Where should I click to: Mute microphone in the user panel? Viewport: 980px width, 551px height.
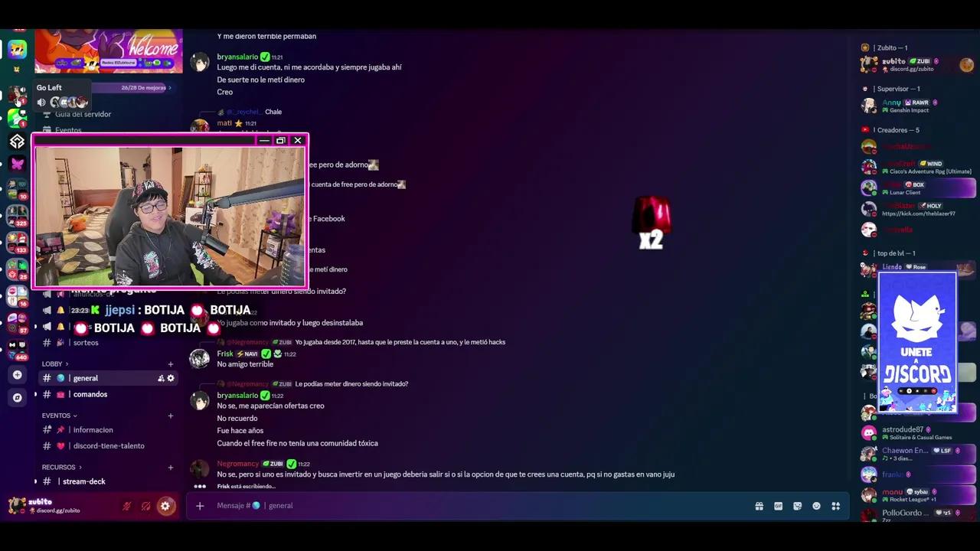[x=127, y=506]
